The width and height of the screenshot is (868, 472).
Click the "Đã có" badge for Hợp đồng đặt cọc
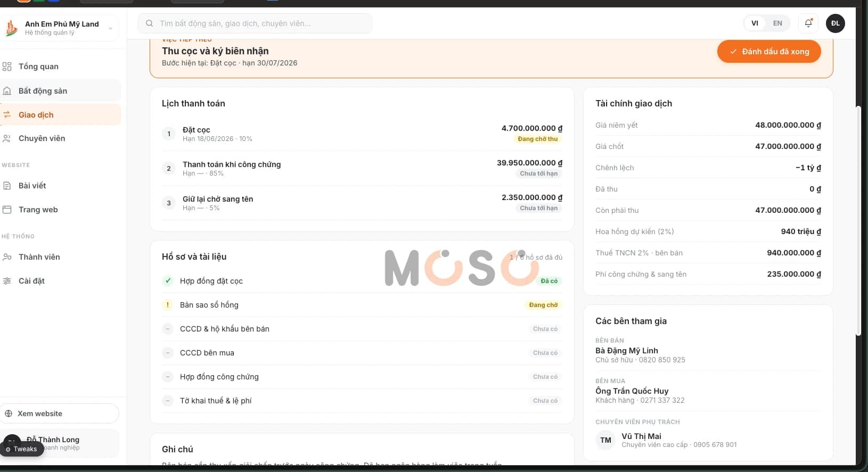pos(549,281)
